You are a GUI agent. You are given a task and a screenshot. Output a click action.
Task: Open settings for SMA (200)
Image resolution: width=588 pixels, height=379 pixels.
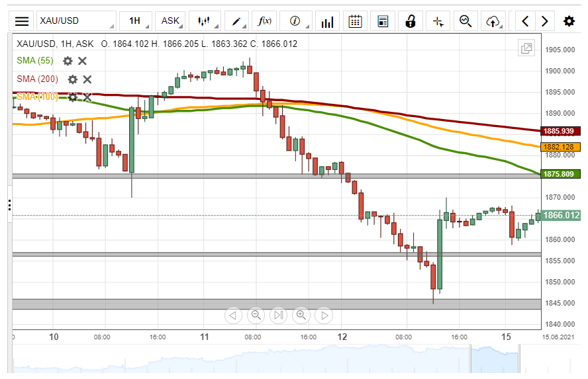[72, 79]
